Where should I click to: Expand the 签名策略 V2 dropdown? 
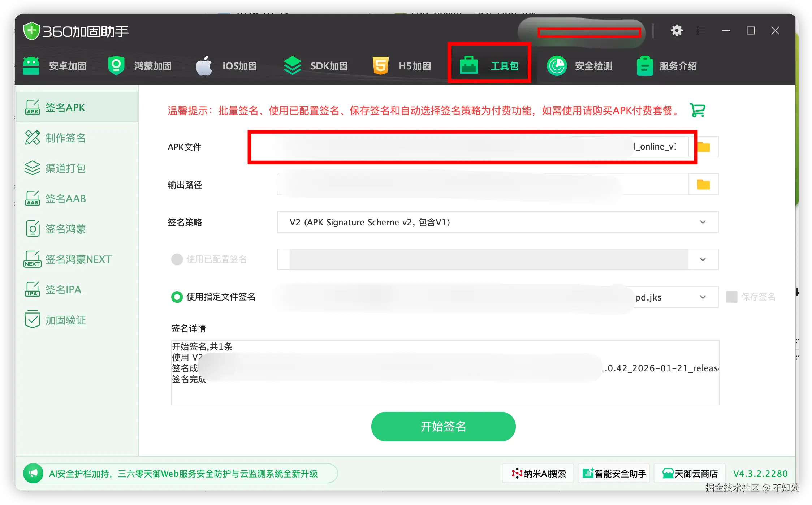point(703,222)
